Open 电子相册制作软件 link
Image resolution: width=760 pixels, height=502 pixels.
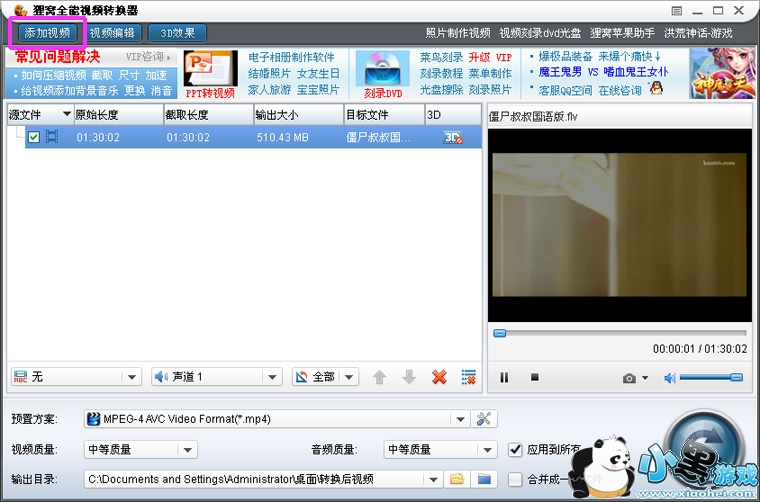click(291, 57)
